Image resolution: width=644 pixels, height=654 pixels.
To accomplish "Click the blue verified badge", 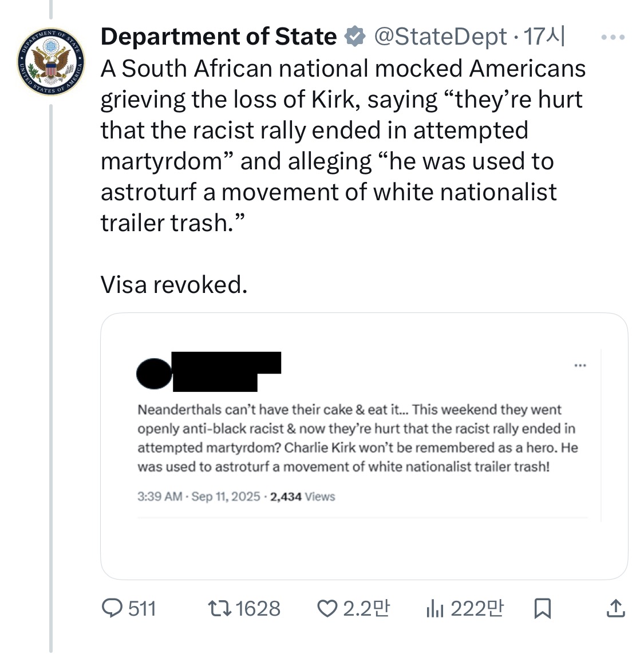I will tap(355, 37).
